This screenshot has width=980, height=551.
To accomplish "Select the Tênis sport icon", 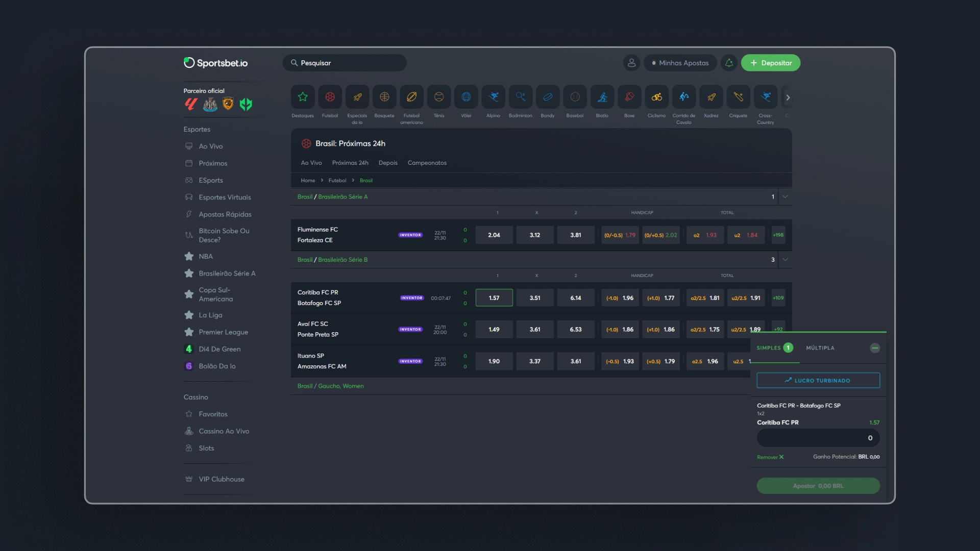I will point(439,97).
